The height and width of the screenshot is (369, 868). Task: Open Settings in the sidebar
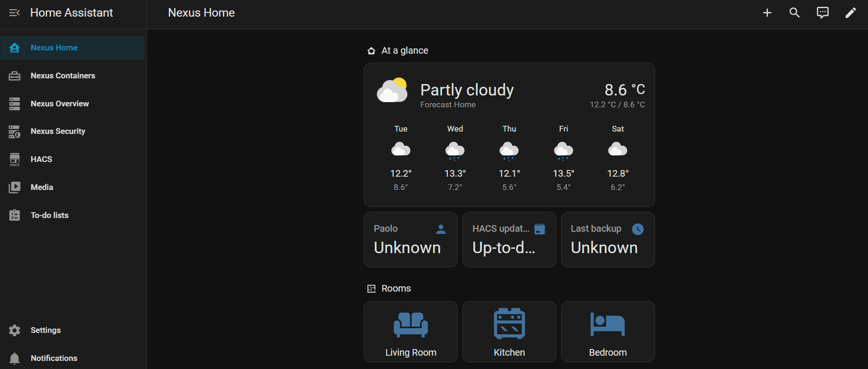pyautogui.click(x=73, y=330)
